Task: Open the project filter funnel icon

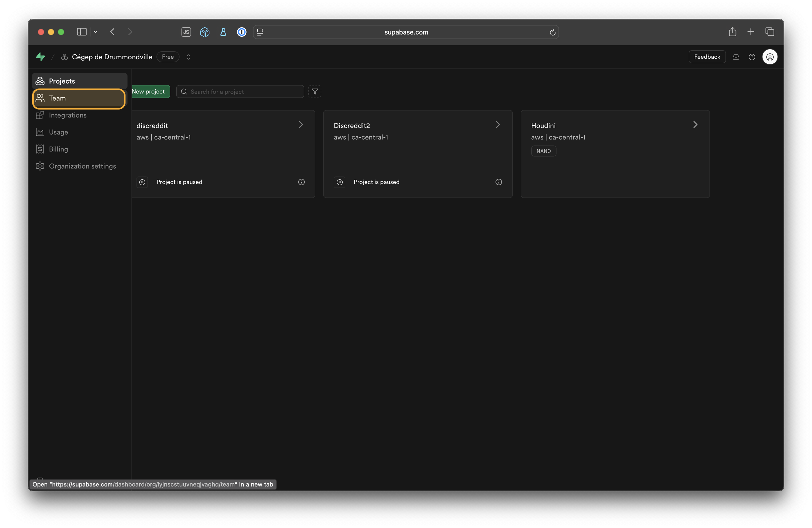Action: tap(315, 91)
